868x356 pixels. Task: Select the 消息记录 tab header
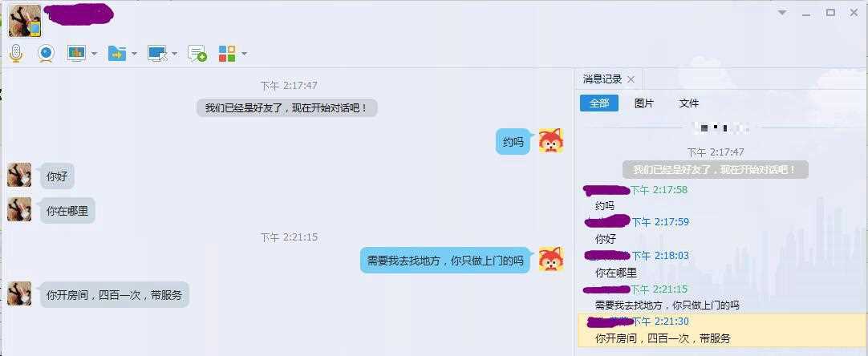(602, 79)
